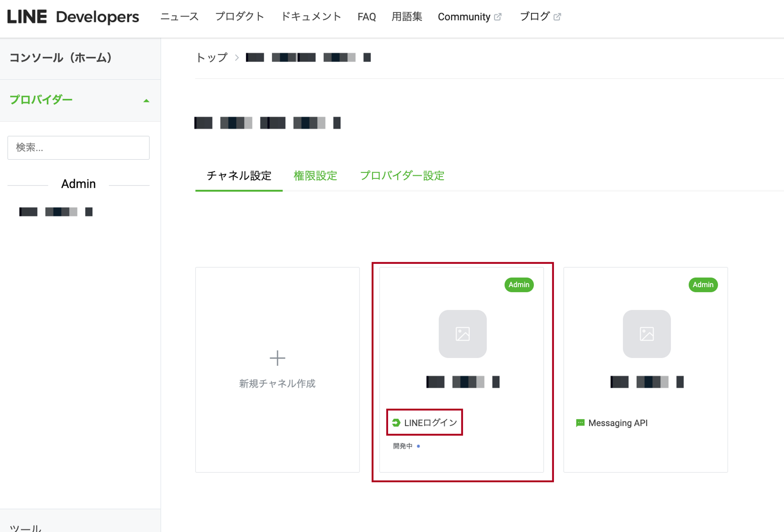This screenshot has width=784, height=532.
Task: Click the Admin badge on Messaging API card
Action: [x=703, y=285]
